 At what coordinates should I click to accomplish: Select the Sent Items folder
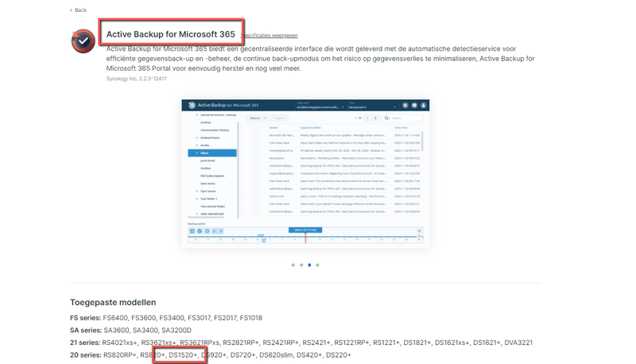[x=207, y=184]
